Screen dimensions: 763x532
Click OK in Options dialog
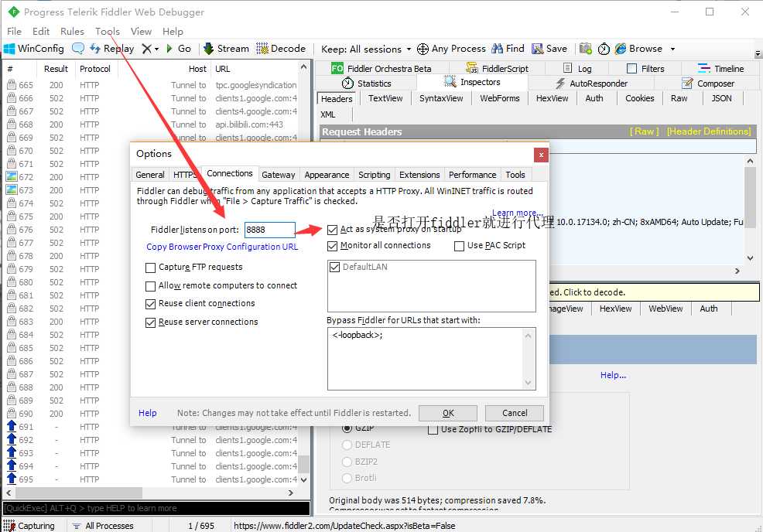point(448,413)
